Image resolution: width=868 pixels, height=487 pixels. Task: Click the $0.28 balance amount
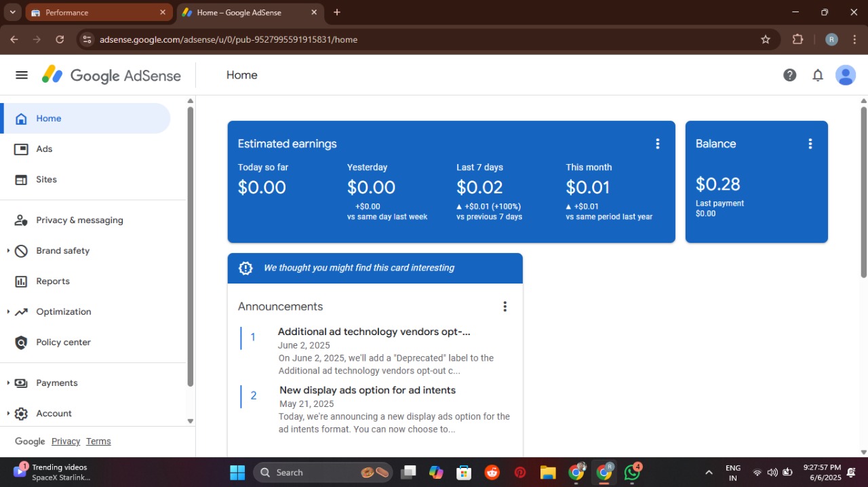[718, 184]
